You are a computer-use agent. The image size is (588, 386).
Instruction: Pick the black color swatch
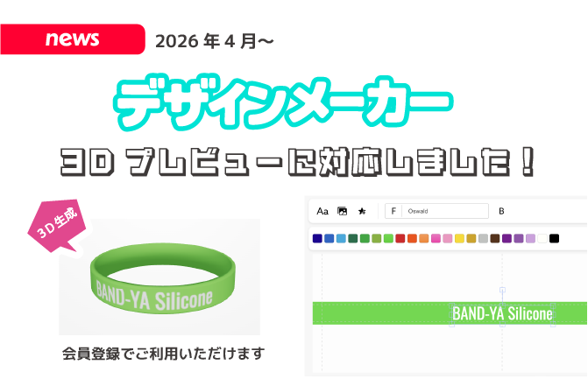tap(554, 238)
